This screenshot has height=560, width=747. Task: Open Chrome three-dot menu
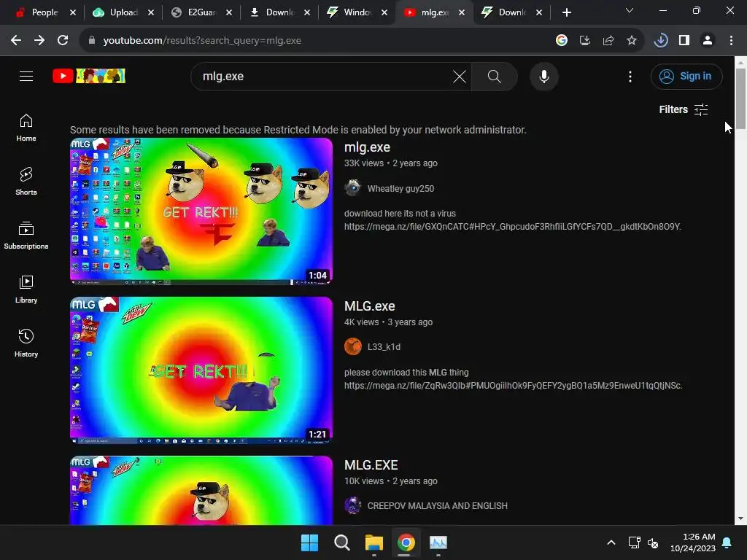point(731,41)
